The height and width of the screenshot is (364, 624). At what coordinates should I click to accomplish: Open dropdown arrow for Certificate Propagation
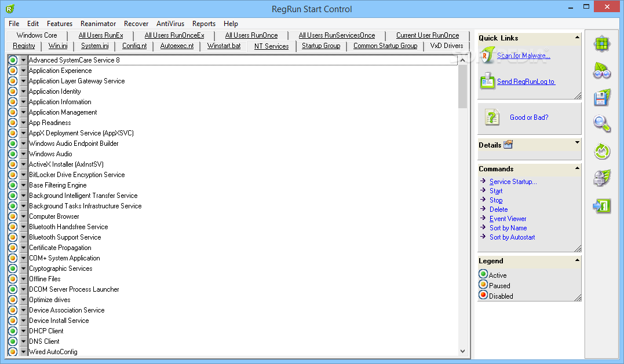(x=24, y=248)
